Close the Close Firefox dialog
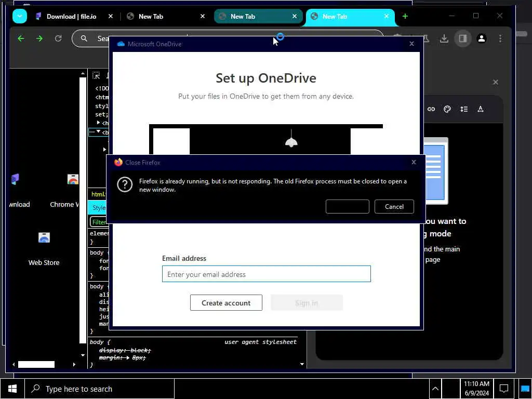The width and height of the screenshot is (532, 399). [x=414, y=162]
